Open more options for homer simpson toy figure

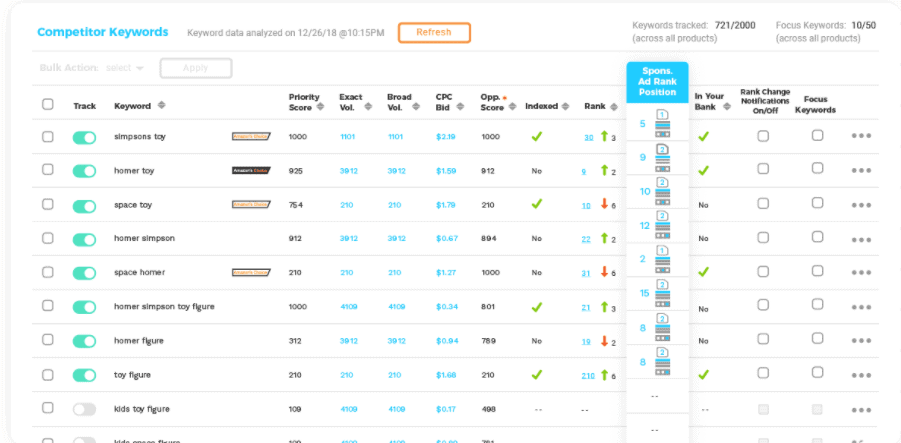(861, 307)
